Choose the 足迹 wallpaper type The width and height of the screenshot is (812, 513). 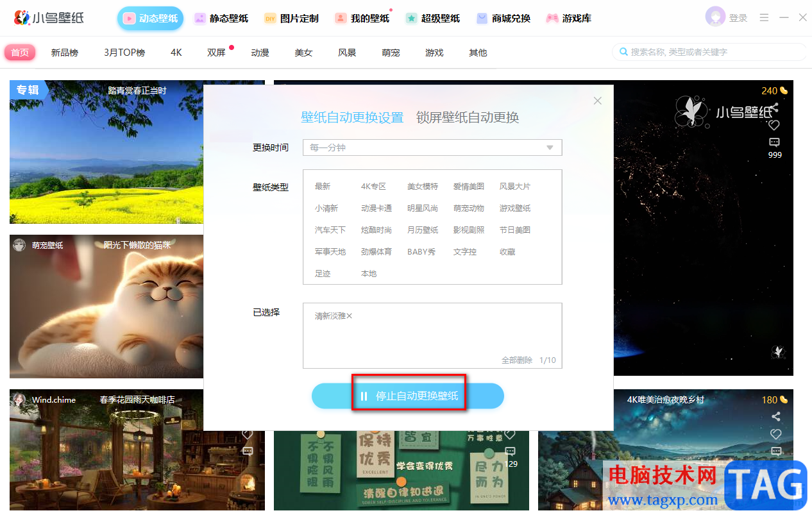(323, 274)
